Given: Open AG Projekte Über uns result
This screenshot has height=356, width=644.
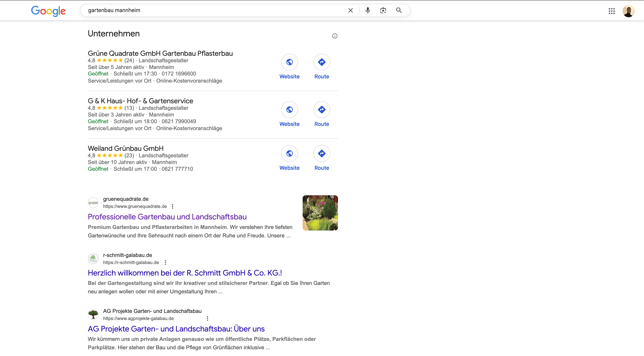Looking at the screenshot, I should click(176, 329).
